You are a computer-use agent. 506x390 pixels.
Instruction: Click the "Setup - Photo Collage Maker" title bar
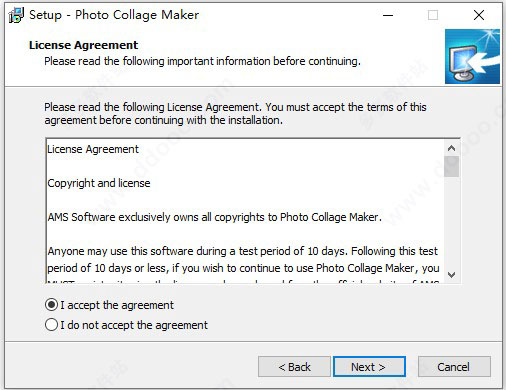114,15
